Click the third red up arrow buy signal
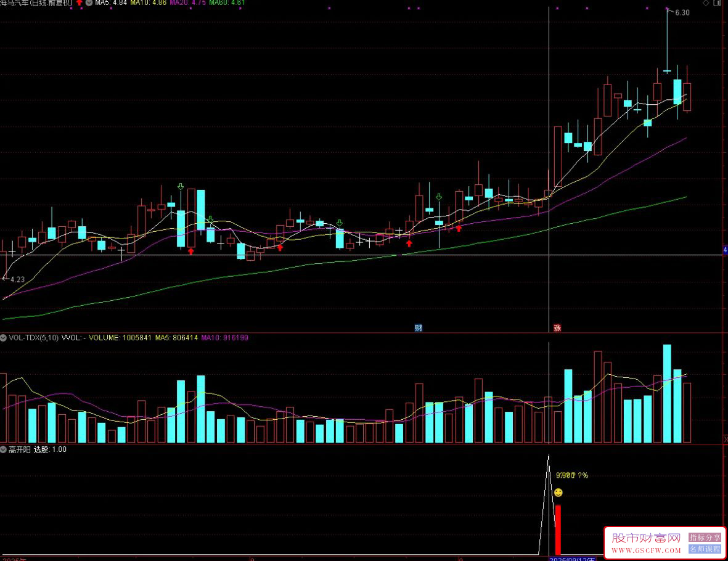 coord(409,244)
